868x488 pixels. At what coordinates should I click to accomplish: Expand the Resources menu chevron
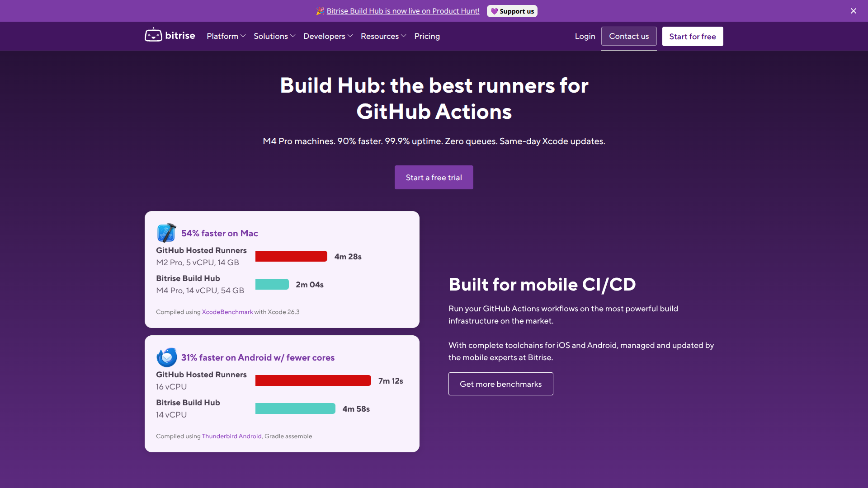point(404,36)
